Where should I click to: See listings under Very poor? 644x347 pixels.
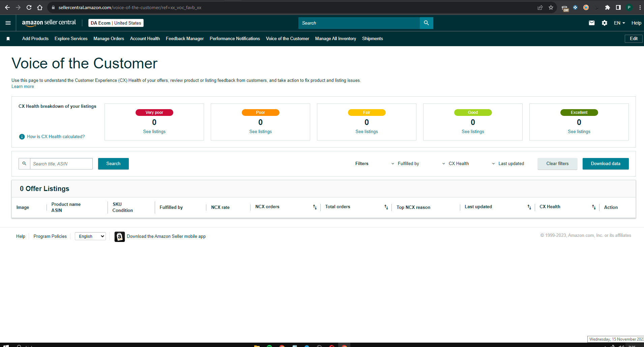click(x=154, y=131)
